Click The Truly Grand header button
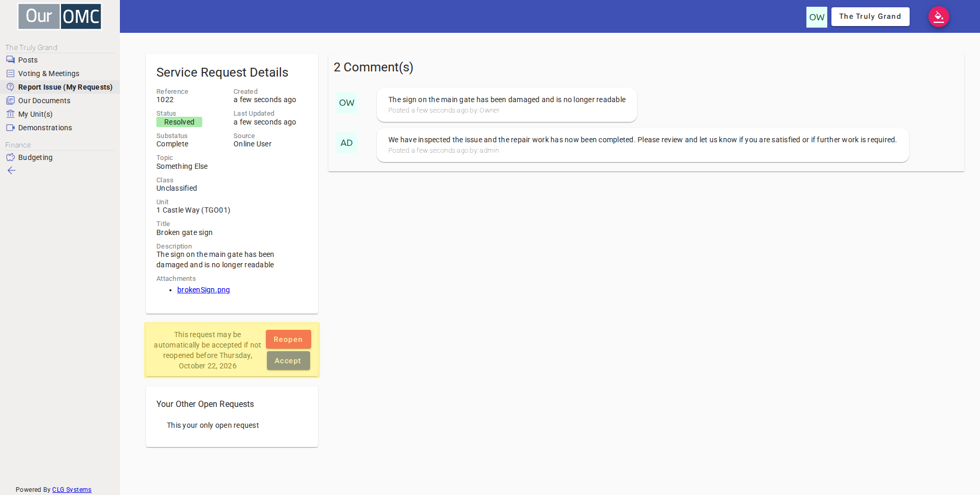This screenshot has height=495, width=980. (870, 17)
